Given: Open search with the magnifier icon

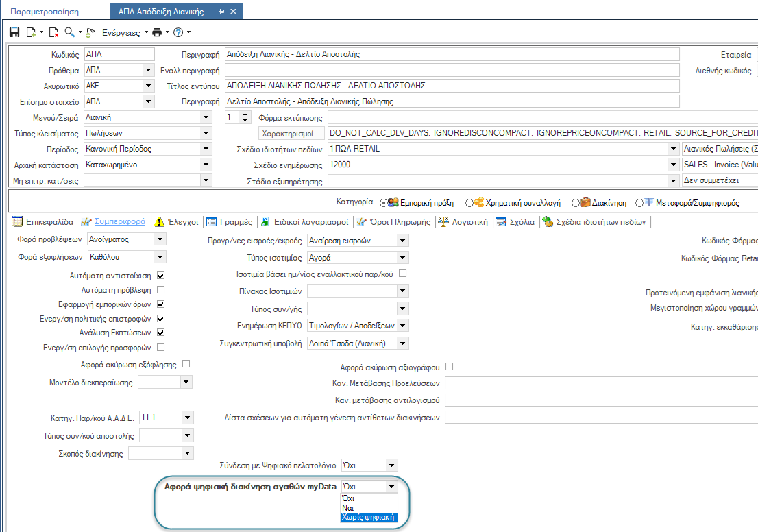Looking at the screenshot, I should (70, 32).
